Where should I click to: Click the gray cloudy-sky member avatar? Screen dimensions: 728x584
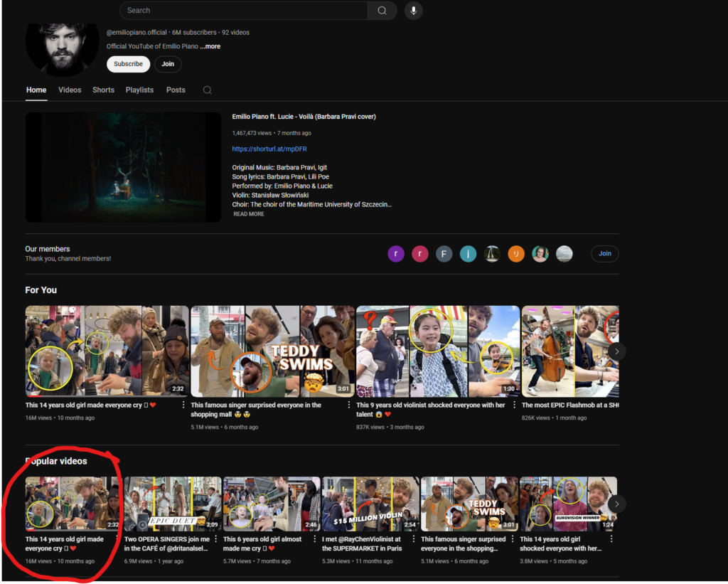(564, 254)
